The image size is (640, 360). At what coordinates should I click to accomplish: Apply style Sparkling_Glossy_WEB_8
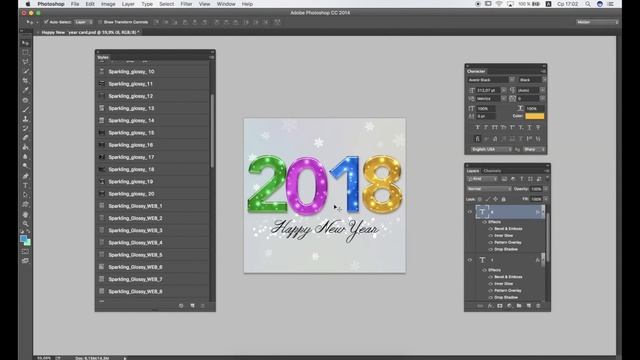[x=153, y=291]
